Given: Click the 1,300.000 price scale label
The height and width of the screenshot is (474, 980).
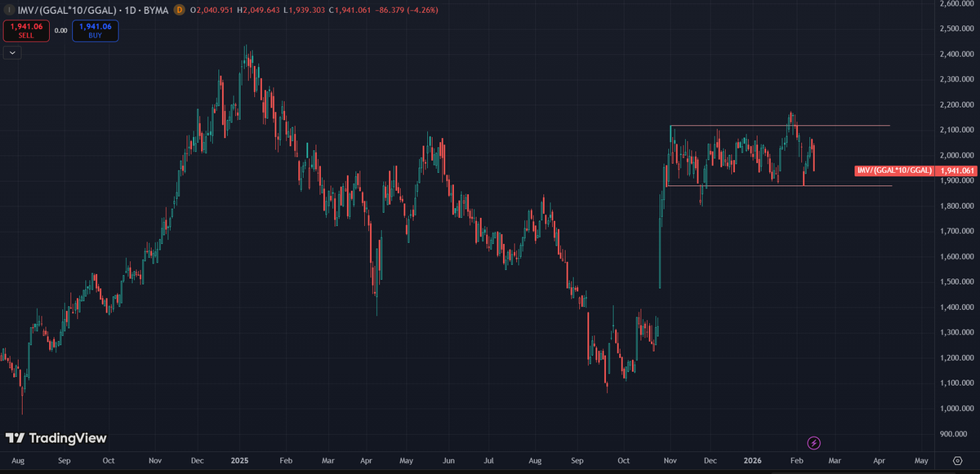Looking at the screenshot, I should coord(956,333).
